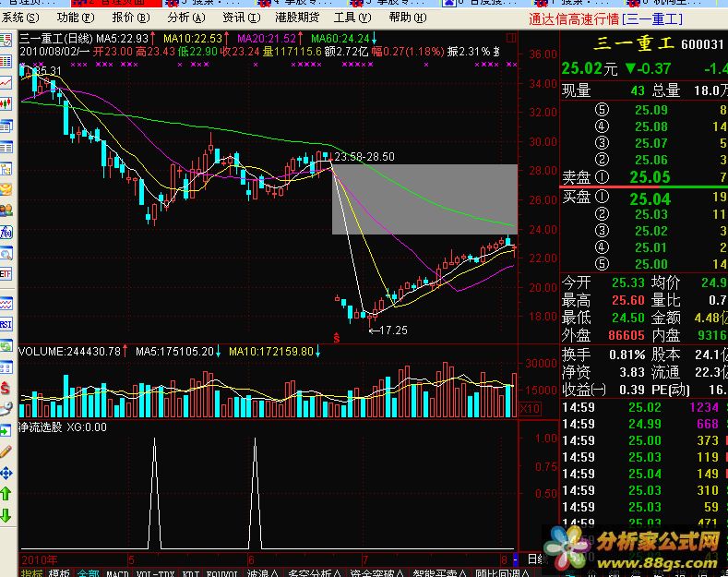Switch to the RSIVOL indicator tab
This screenshot has height=577, width=728.
222,572
